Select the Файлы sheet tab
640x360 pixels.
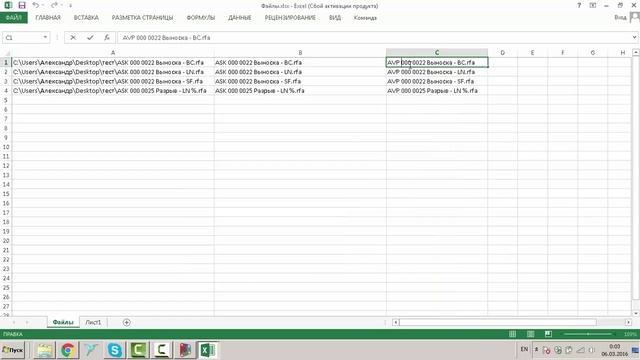[63, 322]
